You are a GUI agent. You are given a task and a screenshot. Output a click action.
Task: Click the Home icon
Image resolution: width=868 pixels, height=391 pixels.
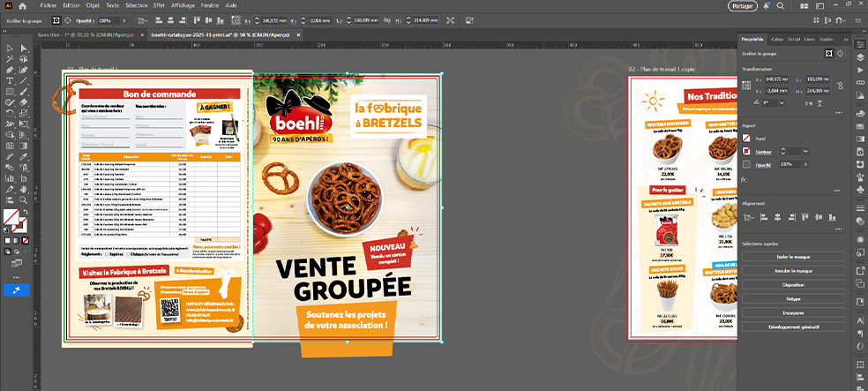tap(22, 6)
